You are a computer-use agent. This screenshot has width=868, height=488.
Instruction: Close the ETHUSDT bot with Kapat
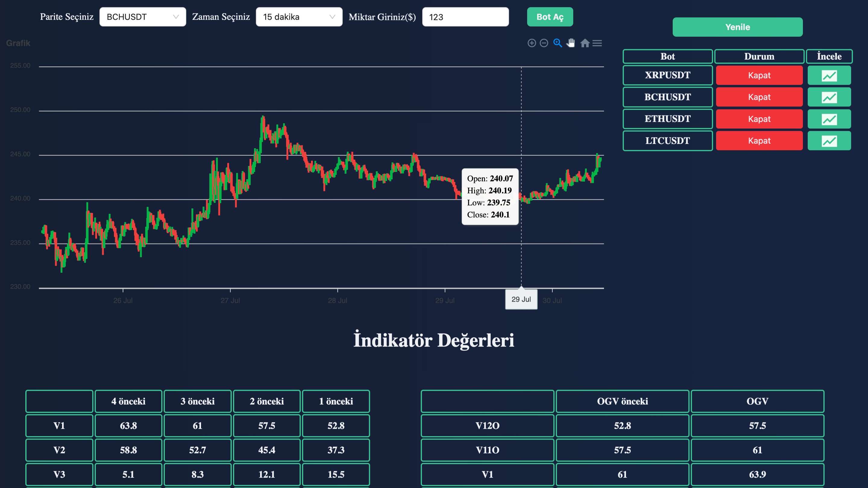(x=759, y=119)
